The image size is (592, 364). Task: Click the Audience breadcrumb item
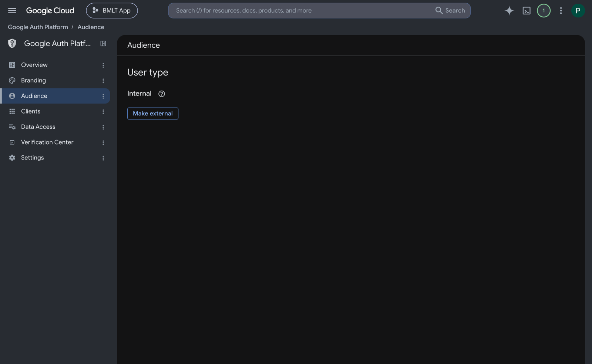tap(91, 27)
